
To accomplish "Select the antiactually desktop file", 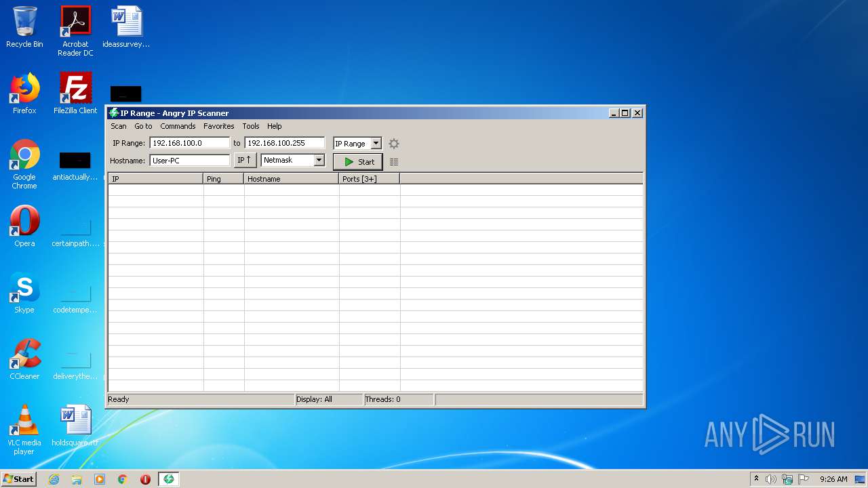I will (x=75, y=167).
